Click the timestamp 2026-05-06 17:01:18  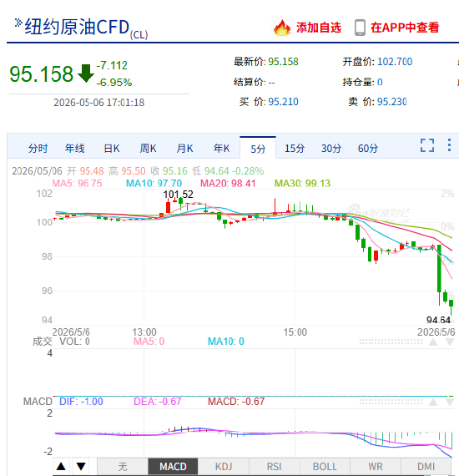point(99,103)
